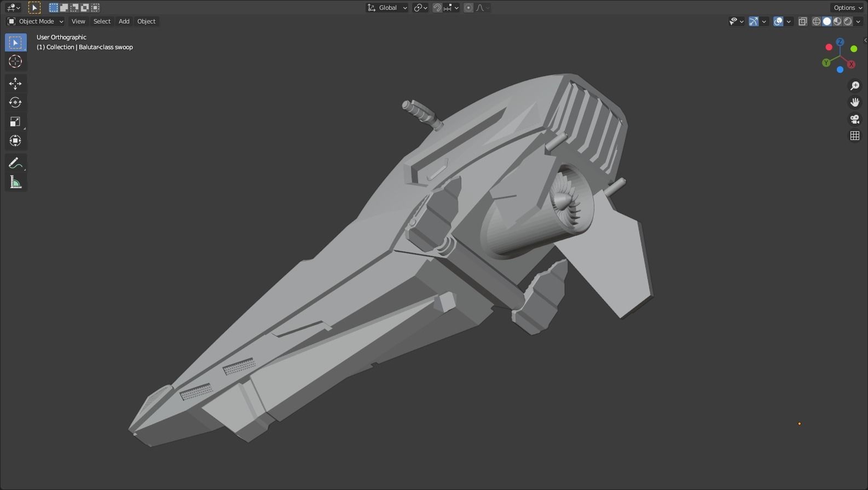Switch to wireframe viewport shading
This screenshot has width=868, height=490.
point(817,21)
